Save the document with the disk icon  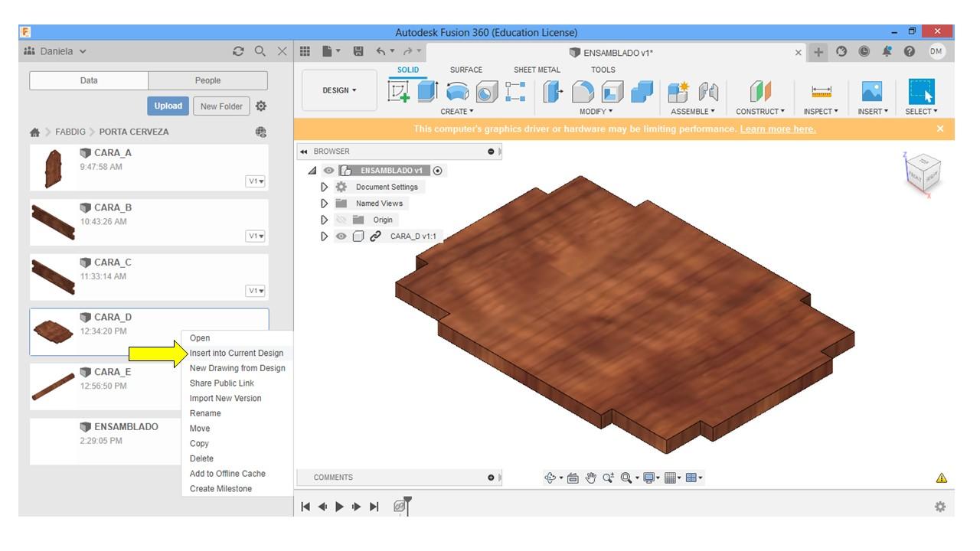tap(358, 51)
